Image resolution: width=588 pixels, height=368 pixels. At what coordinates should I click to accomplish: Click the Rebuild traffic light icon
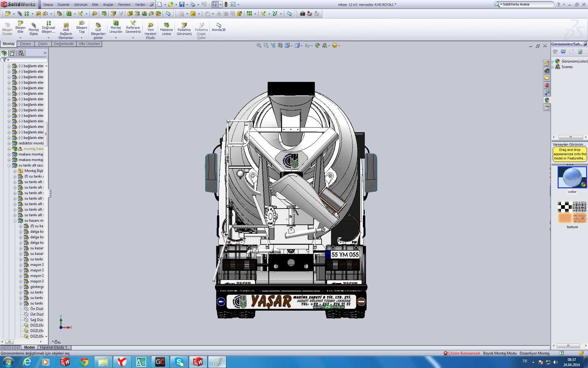coord(226,4)
